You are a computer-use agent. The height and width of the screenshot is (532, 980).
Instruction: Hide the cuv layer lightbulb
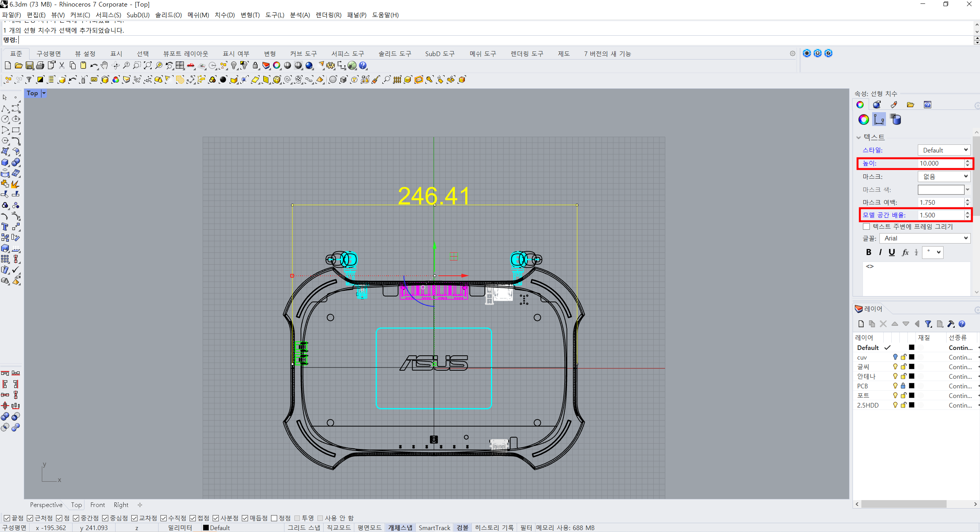[x=895, y=357]
